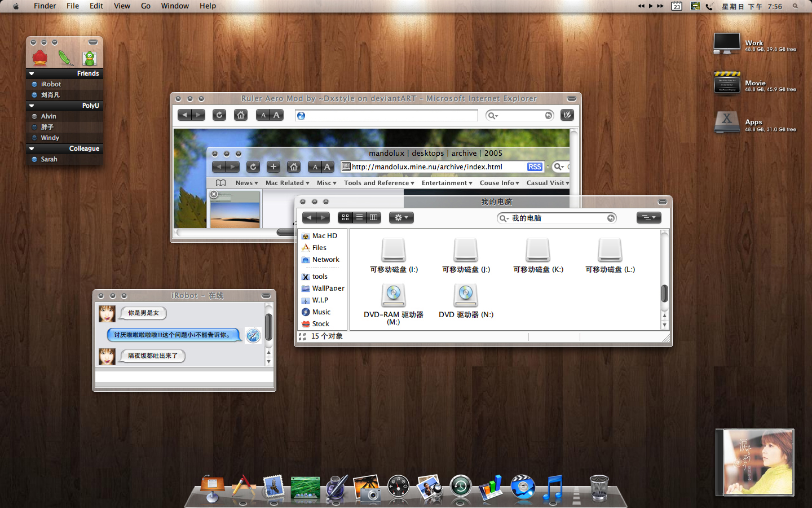Launch Image Capture camera icon in dock
This screenshot has width=812, height=508.
tap(367, 488)
